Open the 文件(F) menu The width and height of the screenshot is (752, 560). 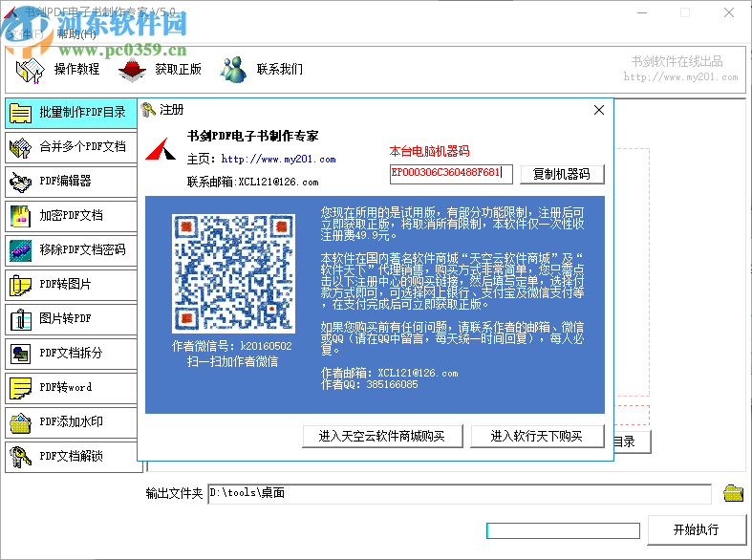(26, 33)
